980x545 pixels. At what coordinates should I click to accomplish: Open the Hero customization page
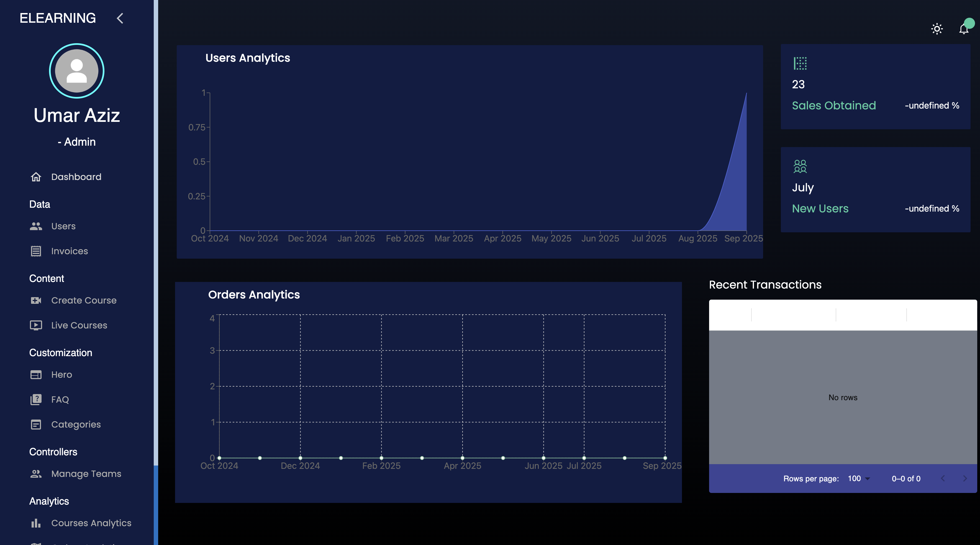(61, 375)
